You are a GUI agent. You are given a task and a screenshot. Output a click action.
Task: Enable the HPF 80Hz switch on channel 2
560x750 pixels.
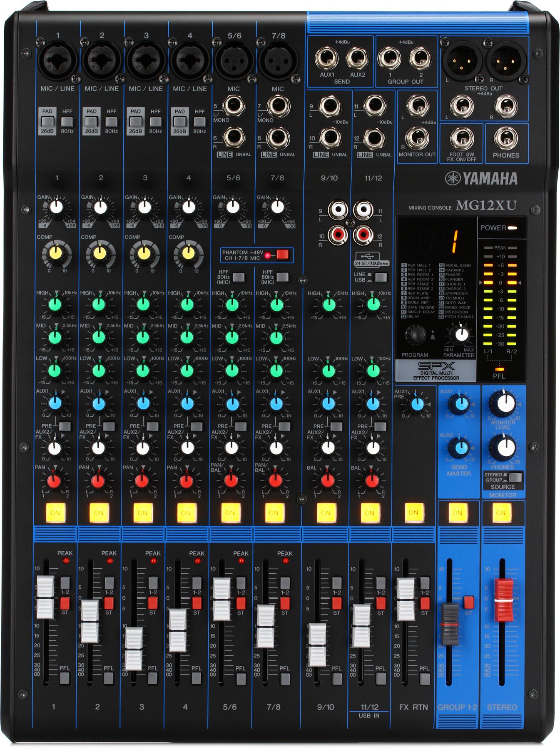(112, 122)
